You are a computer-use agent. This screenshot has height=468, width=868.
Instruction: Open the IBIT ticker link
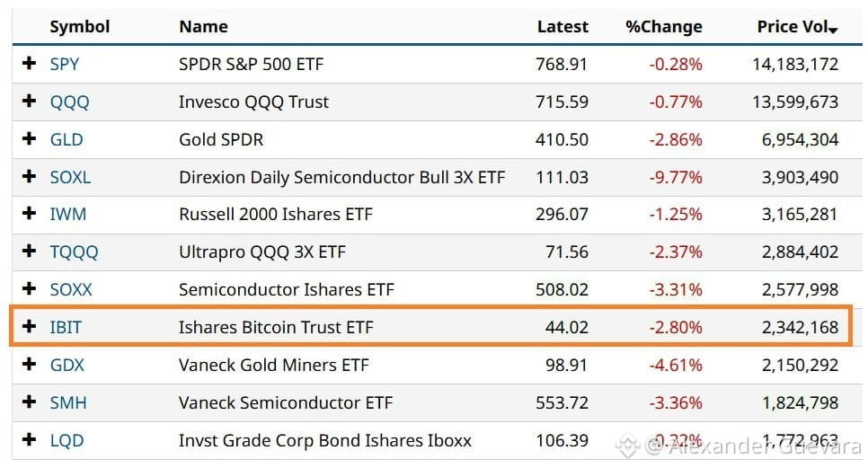point(66,327)
